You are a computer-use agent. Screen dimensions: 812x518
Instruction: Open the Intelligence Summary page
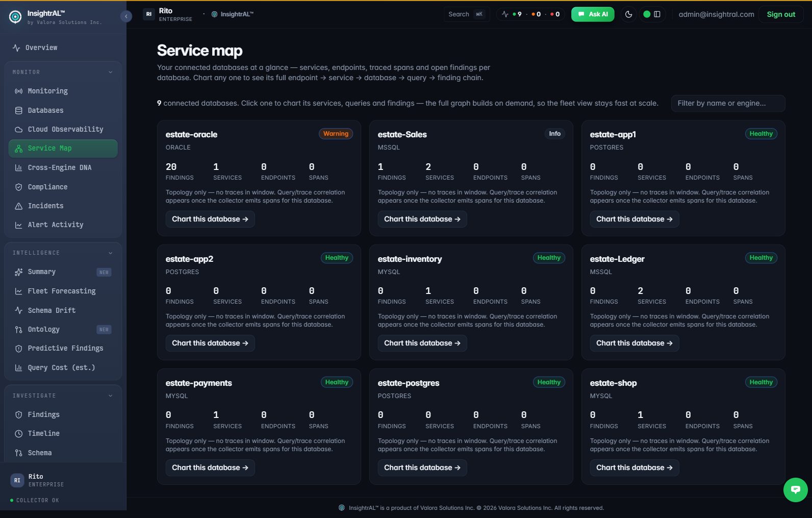click(x=63, y=272)
